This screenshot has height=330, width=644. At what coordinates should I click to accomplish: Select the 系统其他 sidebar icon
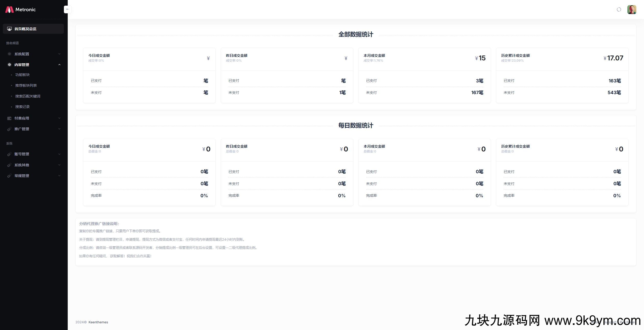point(9,165)
